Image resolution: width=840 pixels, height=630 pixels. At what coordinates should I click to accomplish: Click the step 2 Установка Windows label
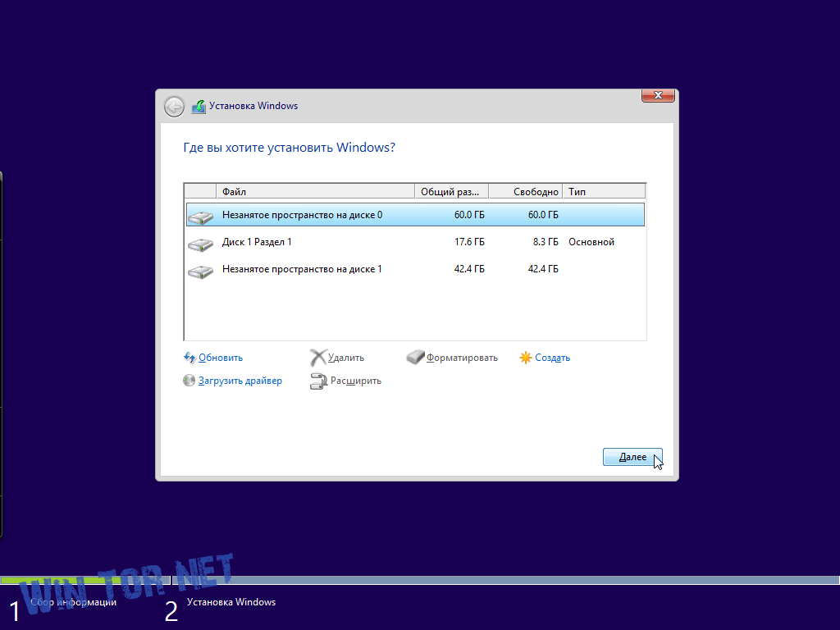[x=231, y=602]
